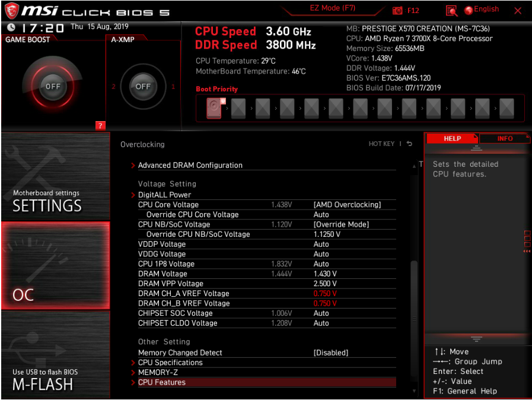This screenshot has width=532, height=400.
Task: Click the scroll up arrow of settings list
Action: coord(414,166)
